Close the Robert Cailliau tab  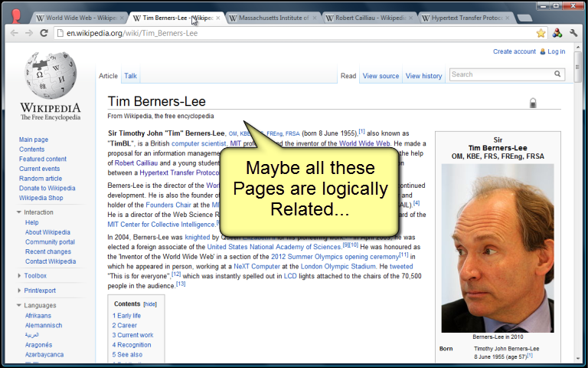pos(410,18)
